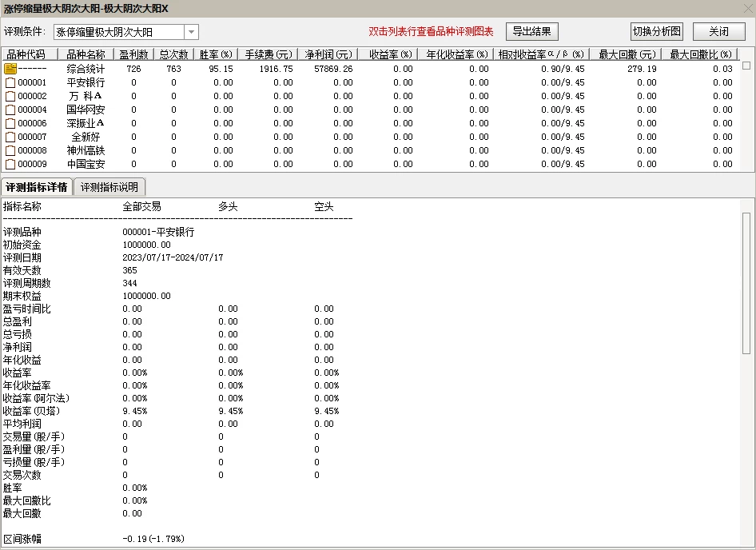Click the 导出结果 button
The image size is (756, 550).
531,31
